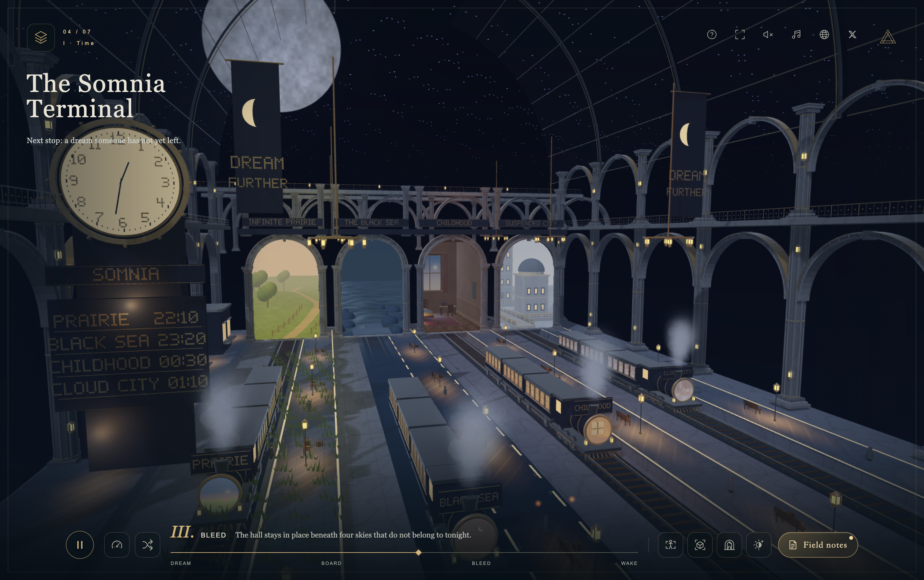Jump to the BLEED chapter marker
Image resolution: width=924 pixels, height=580 pixels.
click(x=481, y=563)
